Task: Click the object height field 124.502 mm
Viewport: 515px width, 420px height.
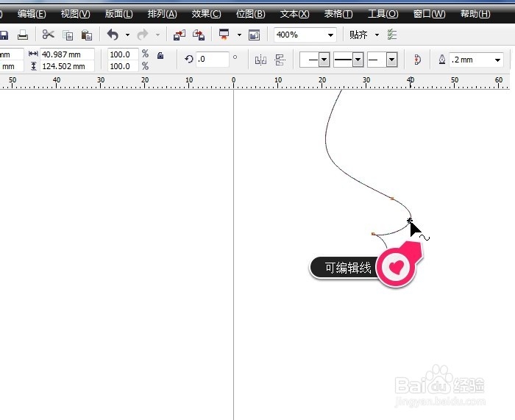Action: point(67,66)
